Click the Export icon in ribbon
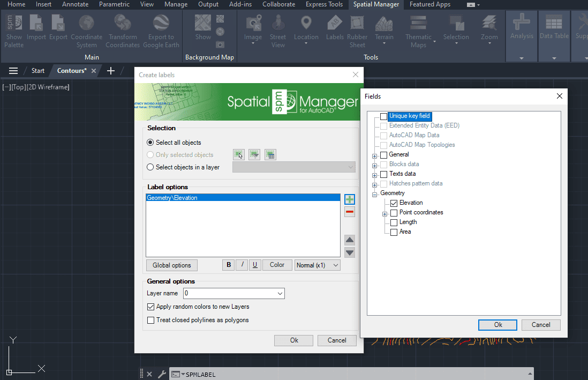 [58, 27]
